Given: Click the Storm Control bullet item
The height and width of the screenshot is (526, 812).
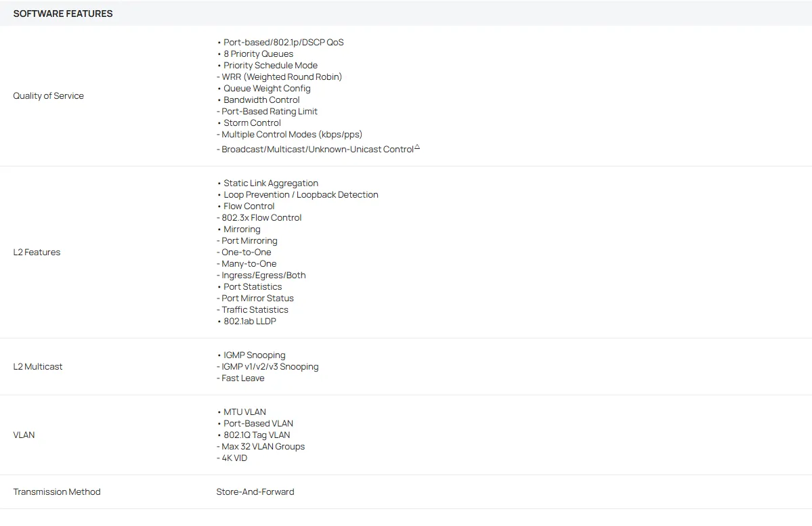Looking at the screenshot, I should 252,123.
